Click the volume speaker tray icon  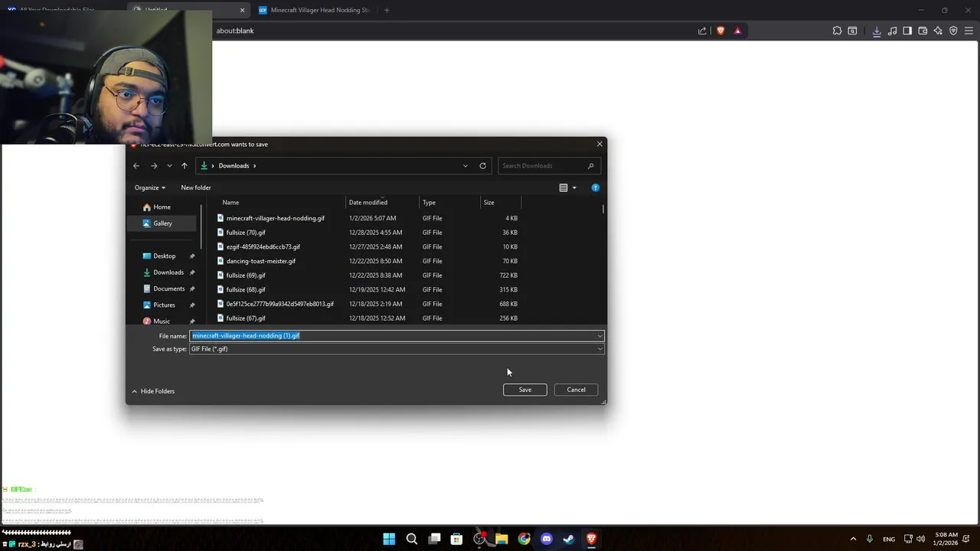coord(920,539)
